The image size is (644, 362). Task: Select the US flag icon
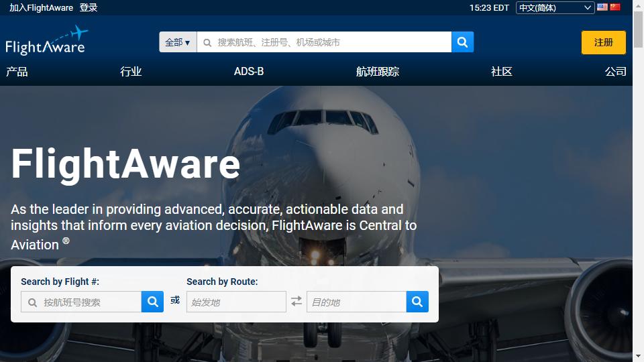click(x=602, y=7)
